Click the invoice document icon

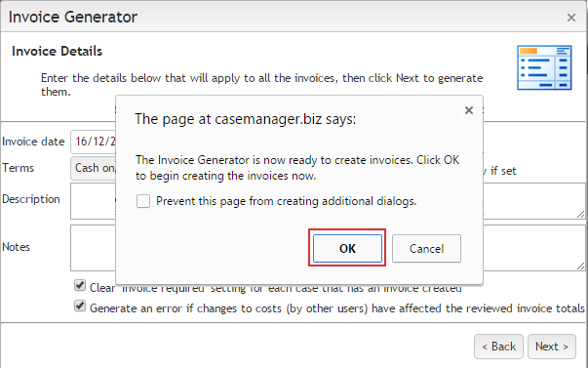(x=544, y=67)
